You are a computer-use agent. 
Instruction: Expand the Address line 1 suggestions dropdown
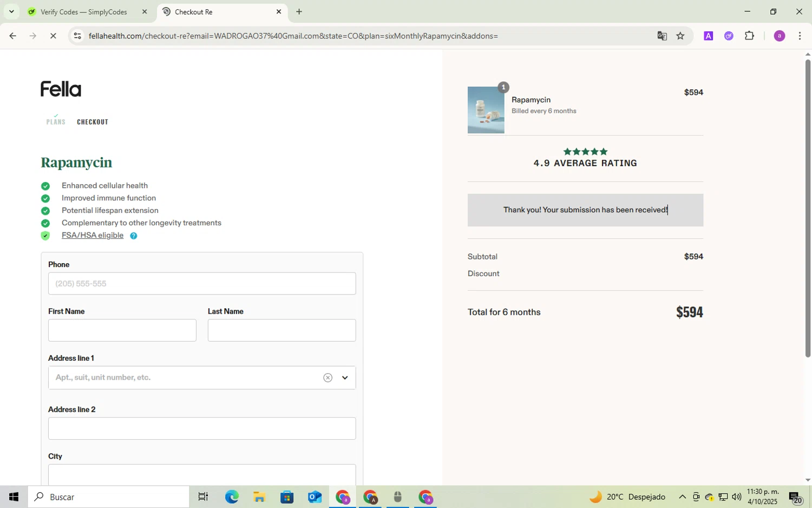(x=345, y=378)
